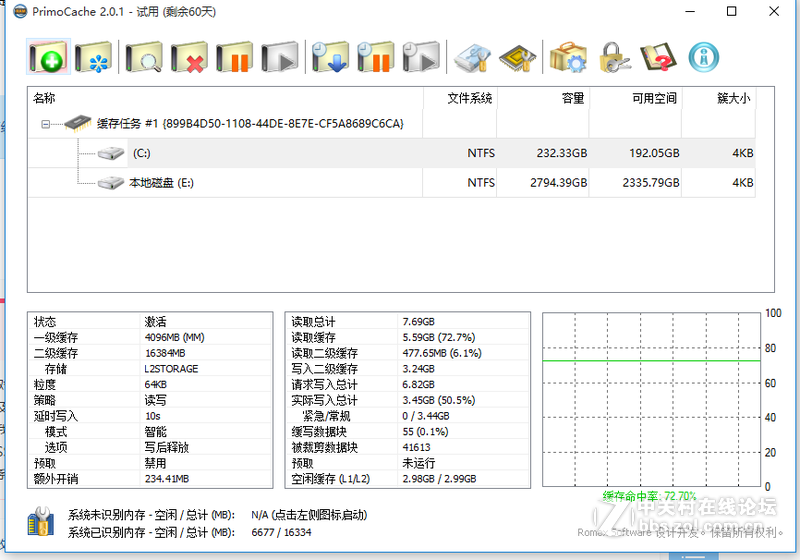This screenshot has width=800, height=560.
Task: Create a new cache task
Action: coord(48,57)
